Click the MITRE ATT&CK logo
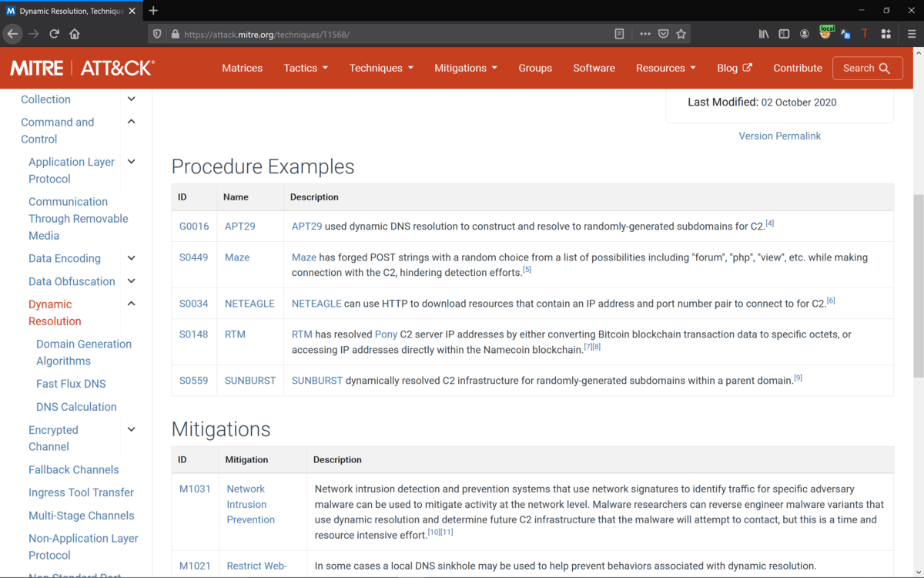The height and width of the screenshot is (578, 924). click(x=82, y=68)
